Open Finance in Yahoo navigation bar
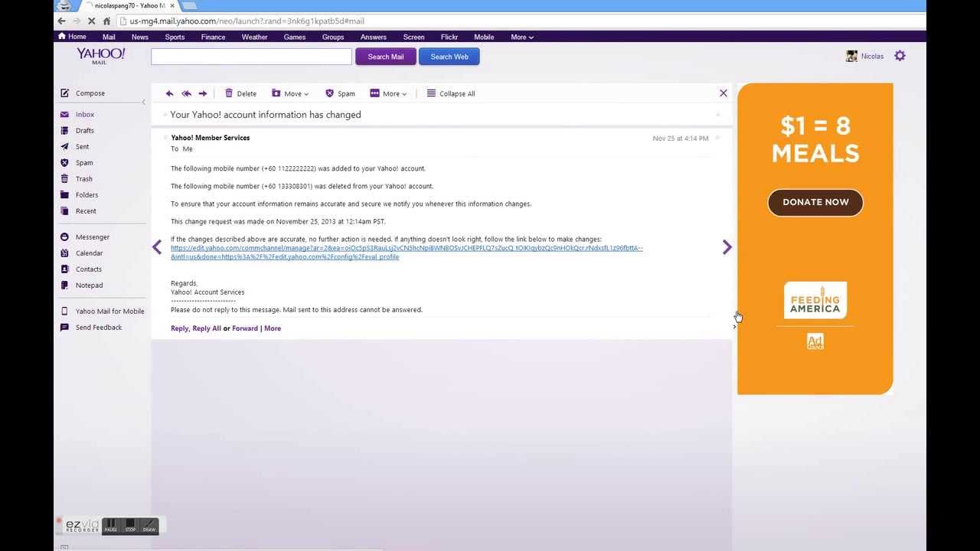Viewport: 980px width, 551px height. 213,37
